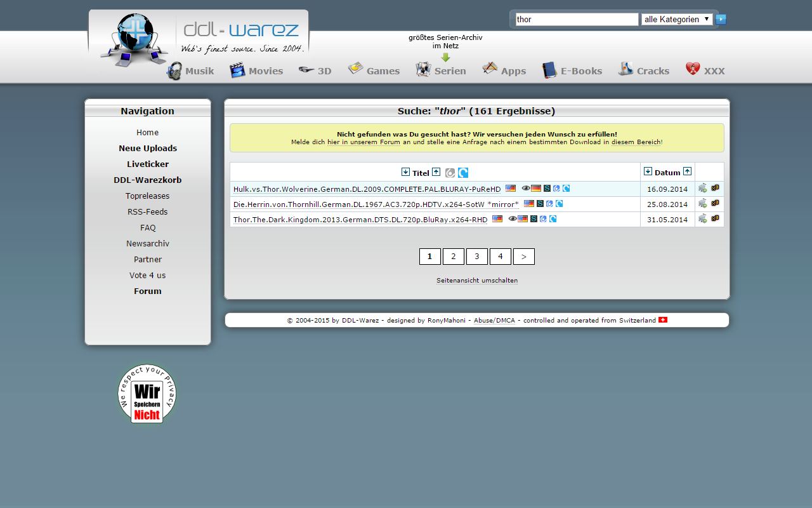Open Home in Navigation
Image resolution: width=812 pixels, height=508 pixels.
click(148, 133)
